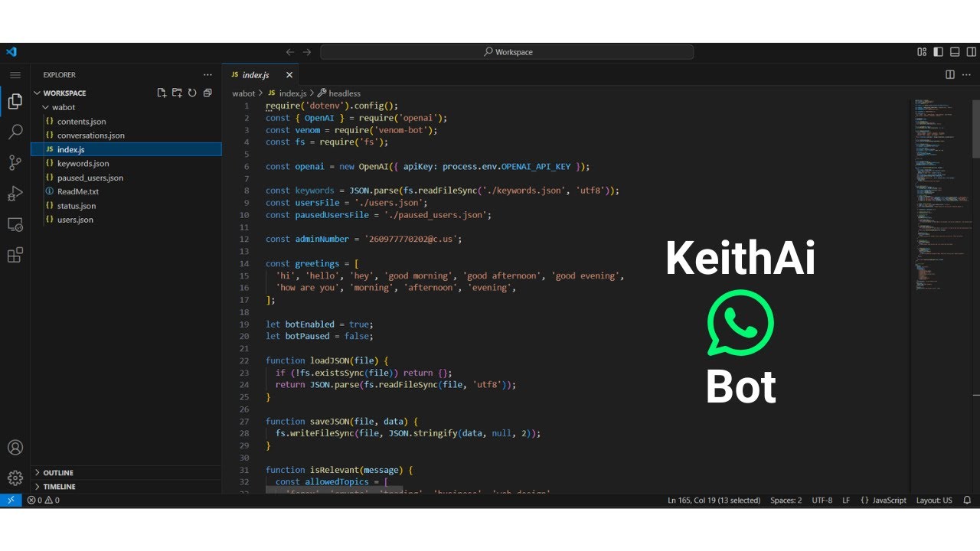Click New Folder icon in explorer
This screenshot has height=551, width=980.
pyautogui.click(x=177, y=93)
